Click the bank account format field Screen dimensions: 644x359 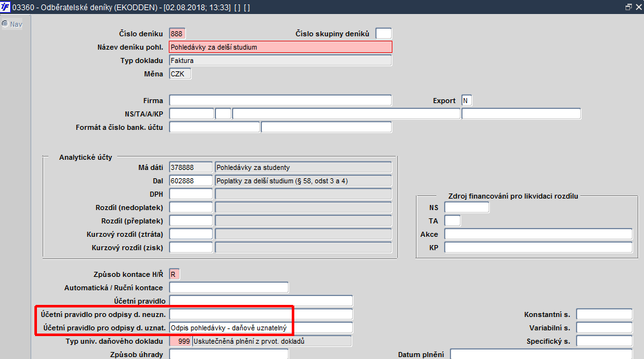pos(215,127)
